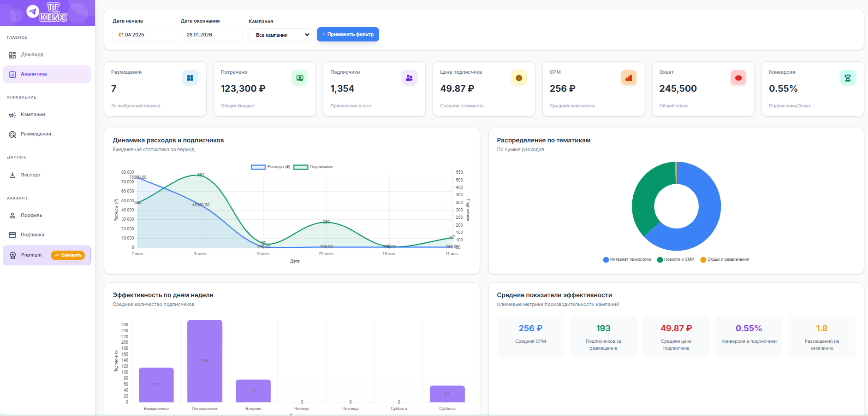This screenshot has height=416, width=868.
Task: Go to Дашборд in the sidebar
Action: pyautogui.click(x=32, y=55)
